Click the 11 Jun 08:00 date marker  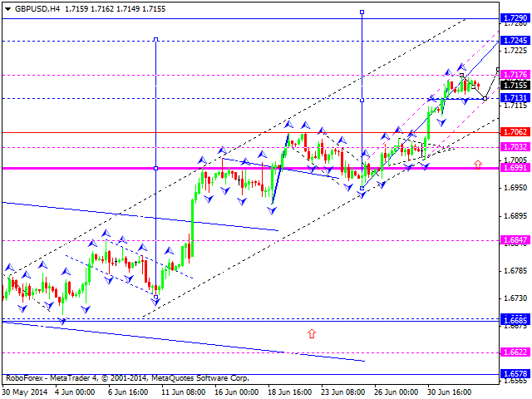(183, 390)
